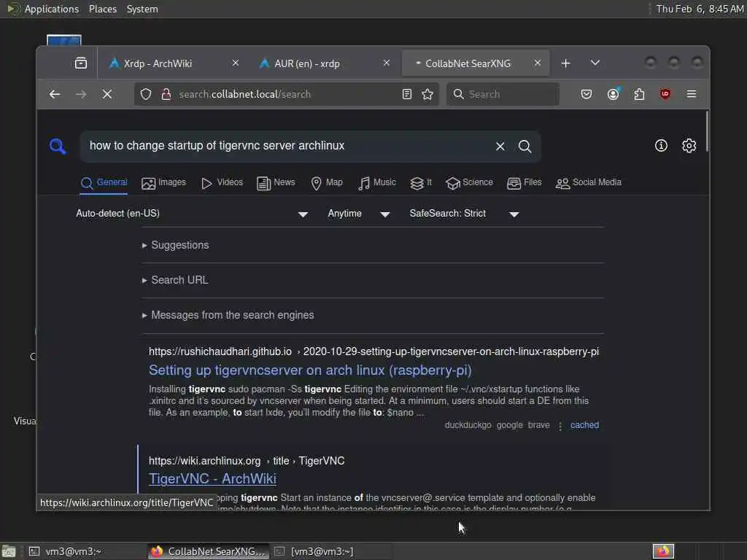Select the CollabNet SearXNG tab
Screen dimensions: 747x560
click(x=468, y=63)
